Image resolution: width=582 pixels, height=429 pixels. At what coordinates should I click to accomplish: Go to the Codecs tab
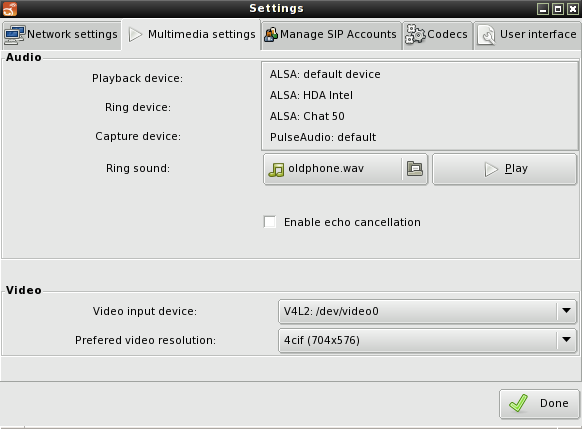point(437,35)
